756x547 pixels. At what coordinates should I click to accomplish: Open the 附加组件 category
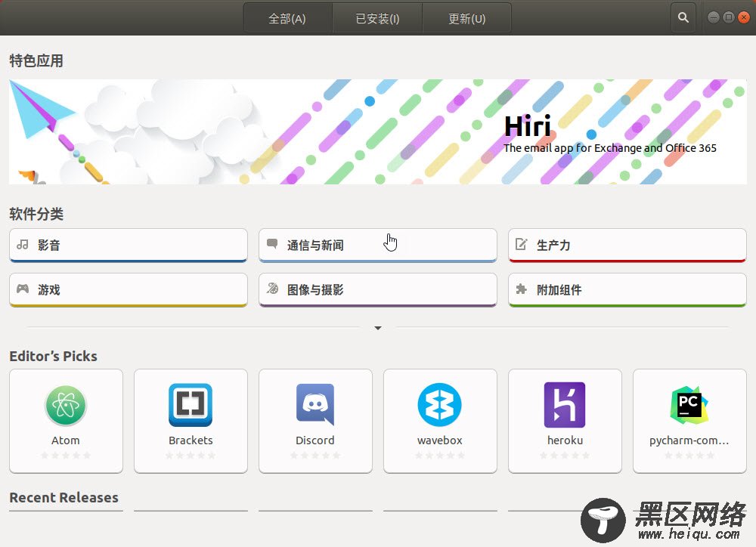coord(627,289)
